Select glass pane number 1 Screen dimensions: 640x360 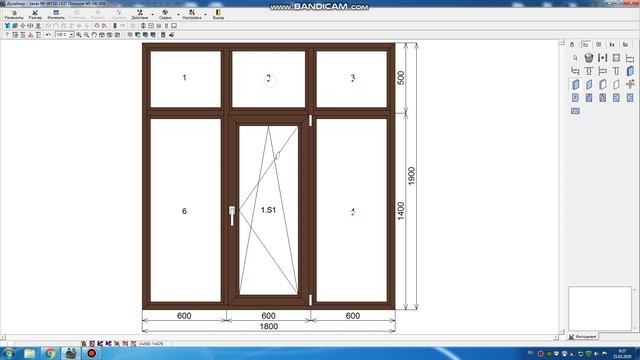tap(185, 78)
